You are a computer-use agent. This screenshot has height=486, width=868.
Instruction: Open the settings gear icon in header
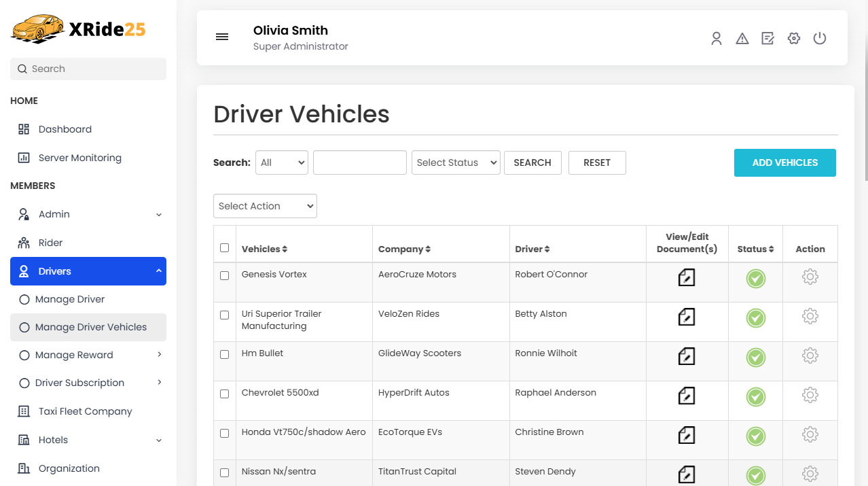pos(794,39)
